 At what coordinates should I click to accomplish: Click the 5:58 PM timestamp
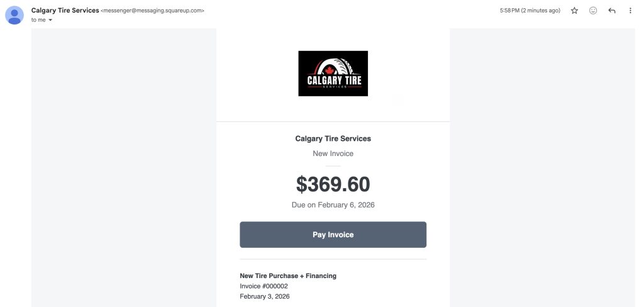510,11
